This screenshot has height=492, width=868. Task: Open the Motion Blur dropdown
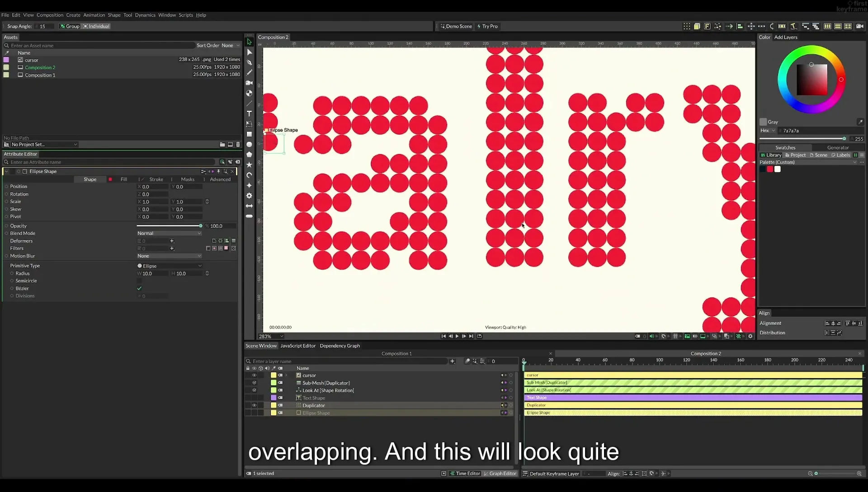(169, 256)
